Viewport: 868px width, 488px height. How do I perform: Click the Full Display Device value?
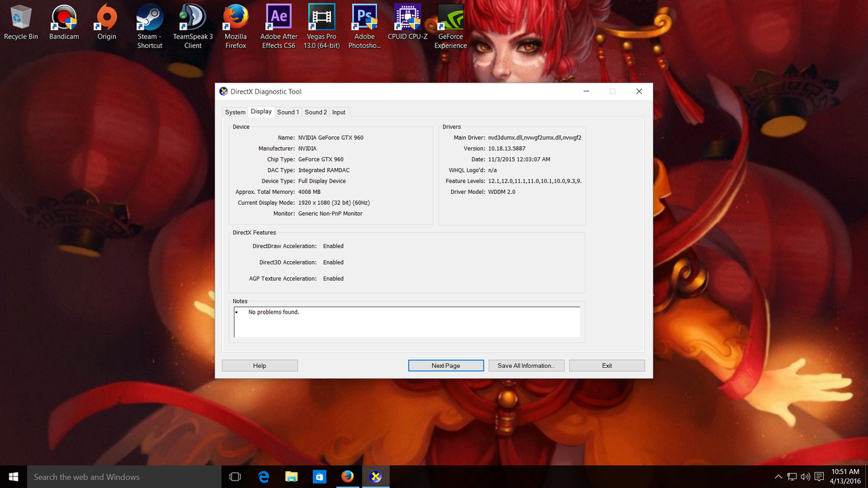[x=322, y=181]
